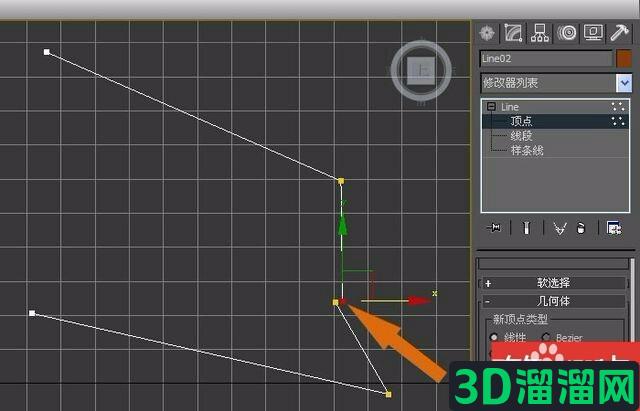Click Remove Modifier from stack icon
This screenshot has height=411, width=640.
(581, 228)
